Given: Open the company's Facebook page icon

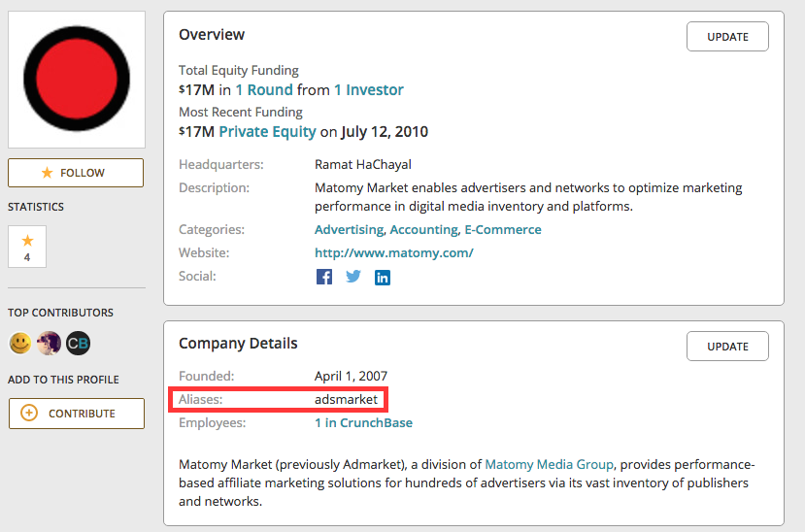Looking at the screenshot, I should click(x=324, y=277).
